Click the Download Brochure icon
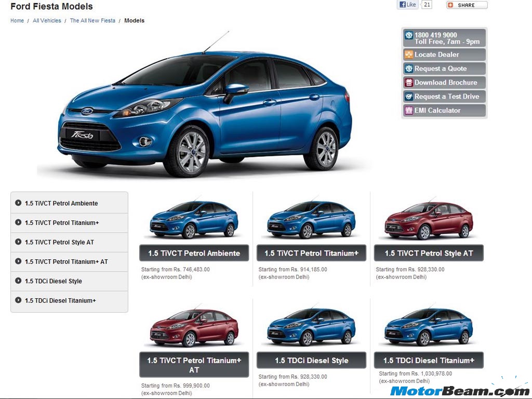The image size is (532, 399). 409,83
